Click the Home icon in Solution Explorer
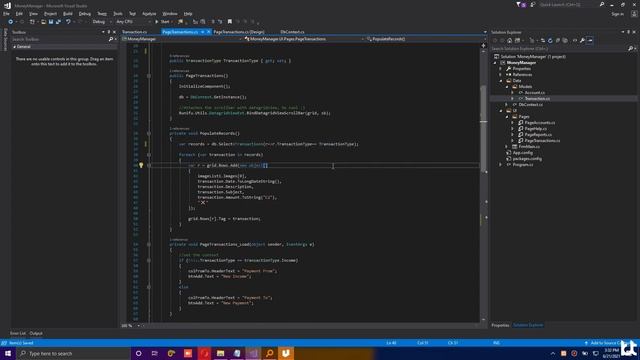Image resolution: width=640 pixels, height=360 pixels. (x=510, y=40)
